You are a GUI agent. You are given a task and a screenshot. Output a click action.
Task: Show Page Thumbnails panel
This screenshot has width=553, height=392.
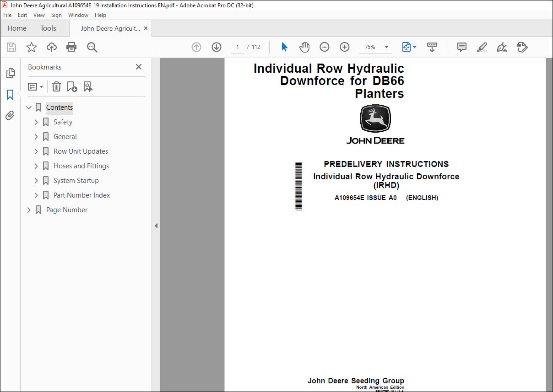[x=10, y=73]
